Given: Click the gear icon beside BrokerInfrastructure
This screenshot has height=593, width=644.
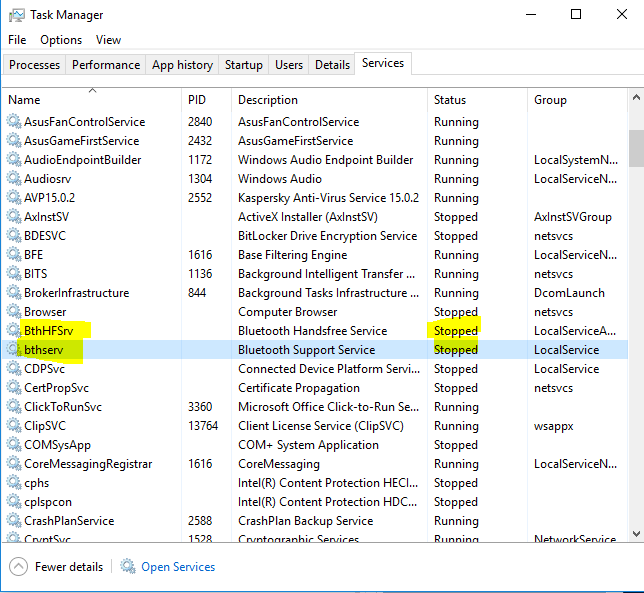Looking at the screenshot, I should pyautogui.click(x=14, y=292).
